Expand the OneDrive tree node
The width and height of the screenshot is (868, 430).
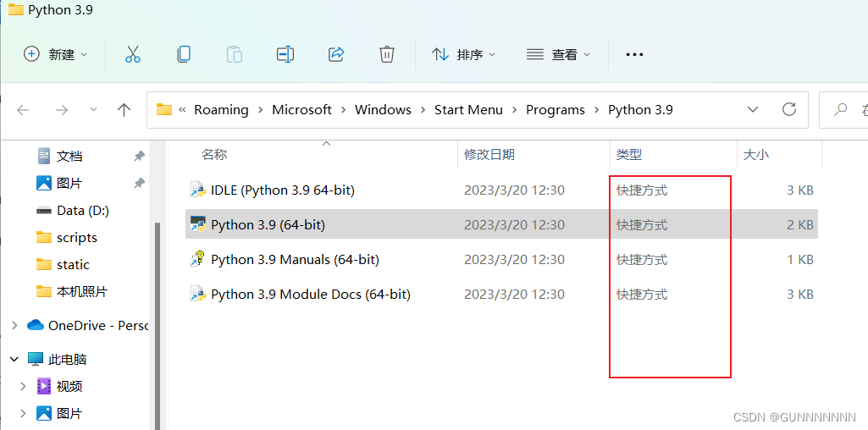click(14, 325)
